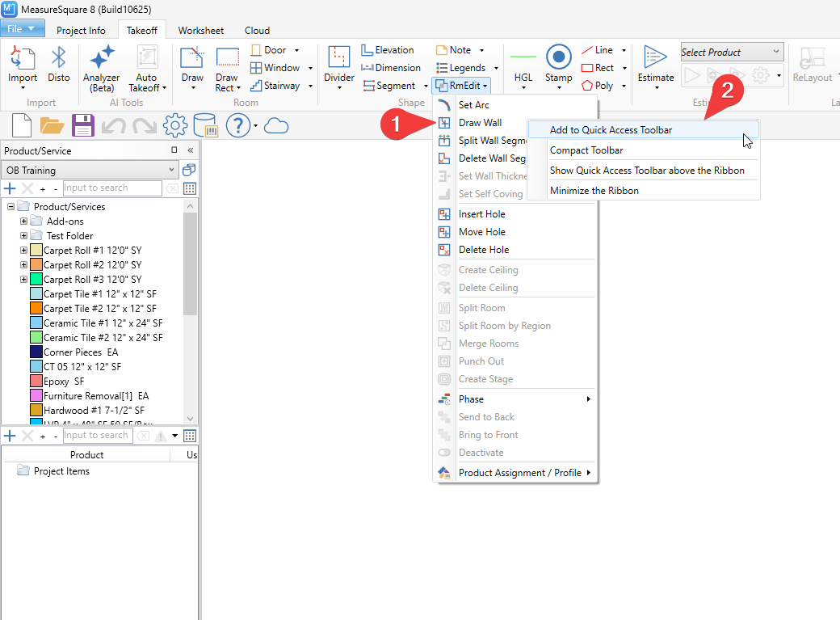Expand the Legends dropdown arrow
Viewport: 840px width, 620px height.
[496, 68]
